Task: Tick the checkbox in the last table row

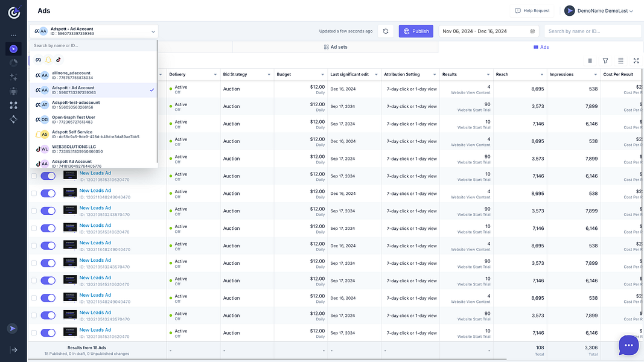Action: tap(34, 333)
